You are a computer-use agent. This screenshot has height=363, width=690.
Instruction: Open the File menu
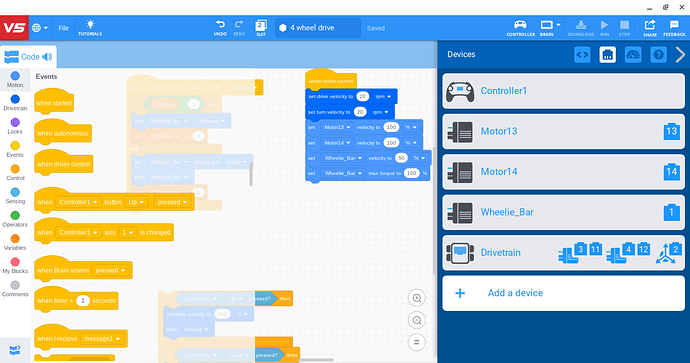click(x=63, y=28)
